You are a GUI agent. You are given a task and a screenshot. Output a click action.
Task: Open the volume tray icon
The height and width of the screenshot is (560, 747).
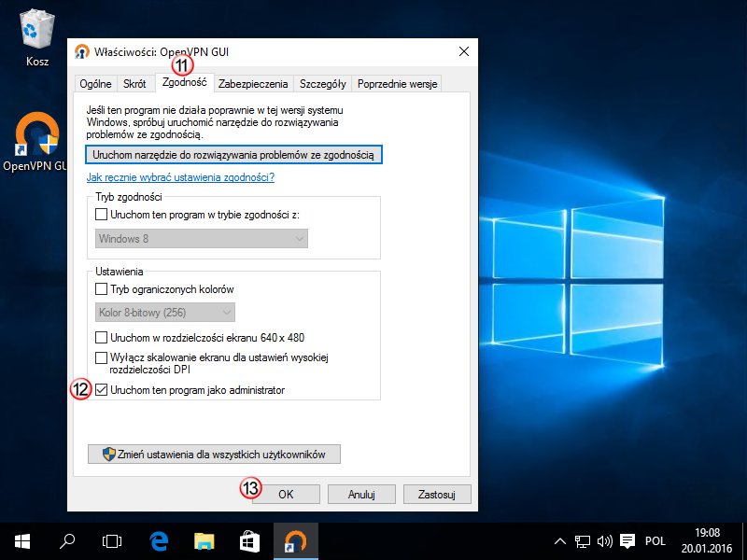(604, 541)
